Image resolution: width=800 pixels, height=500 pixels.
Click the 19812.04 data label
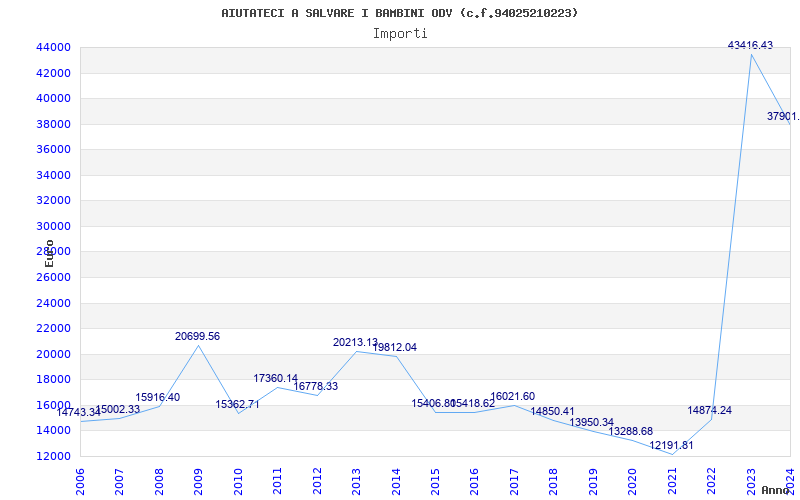pyautogui.click(x=395, y=347)
